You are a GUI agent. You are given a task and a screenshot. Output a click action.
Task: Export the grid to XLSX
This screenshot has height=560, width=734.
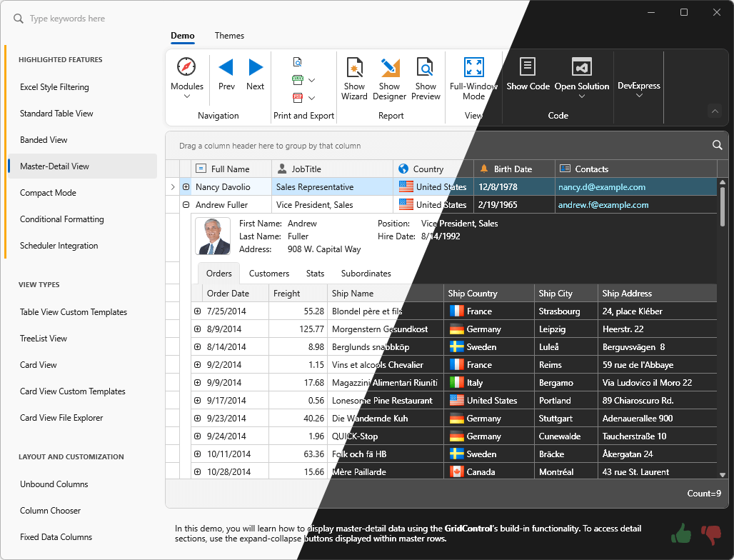click(x=298, y=79)
